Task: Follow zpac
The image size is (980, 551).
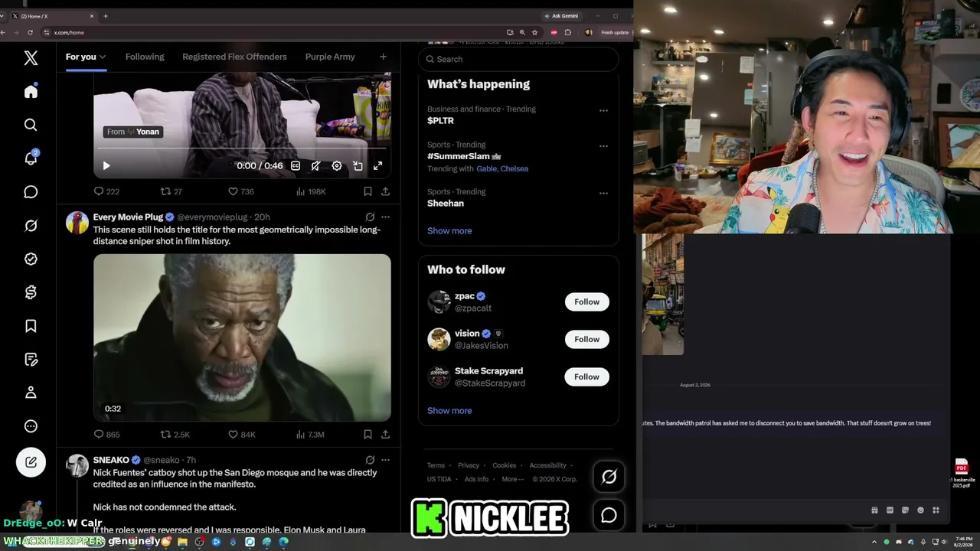Action: [x=587, y=302]
